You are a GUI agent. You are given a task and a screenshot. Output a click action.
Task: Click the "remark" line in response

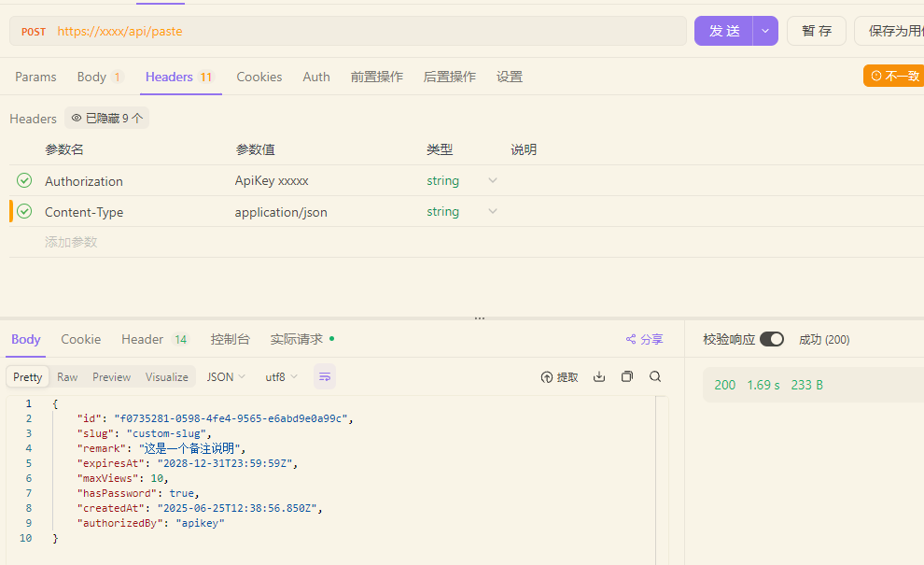pos(161,448)
